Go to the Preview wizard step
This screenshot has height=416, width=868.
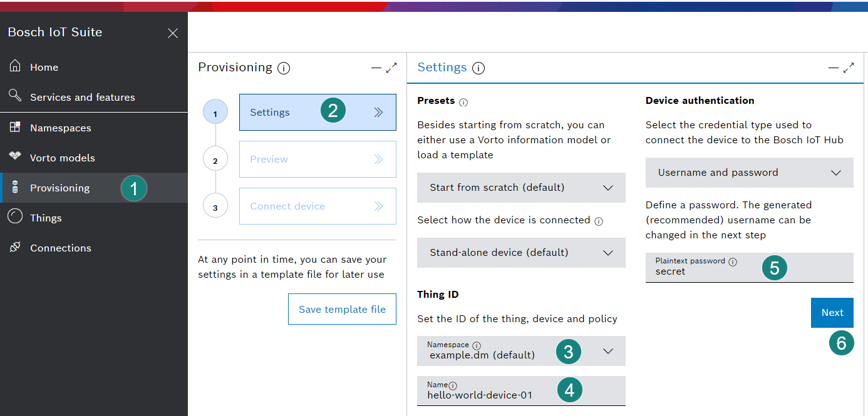318,159
